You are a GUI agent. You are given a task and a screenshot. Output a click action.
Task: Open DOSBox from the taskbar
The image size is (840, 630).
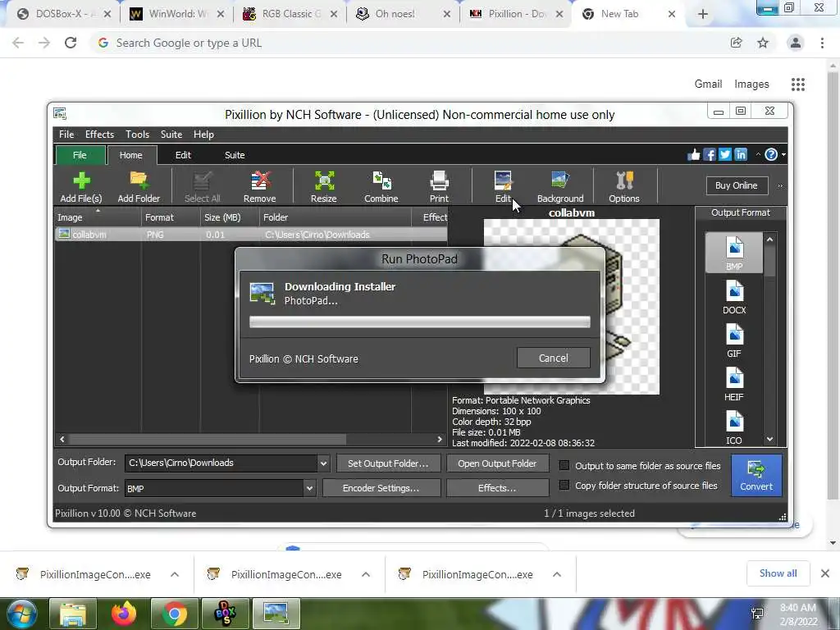click(225, 614)
